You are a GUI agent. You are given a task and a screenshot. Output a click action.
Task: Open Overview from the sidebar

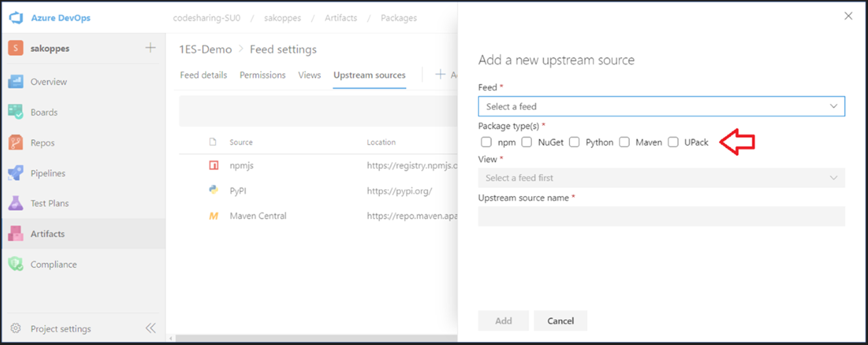[49, 82]
